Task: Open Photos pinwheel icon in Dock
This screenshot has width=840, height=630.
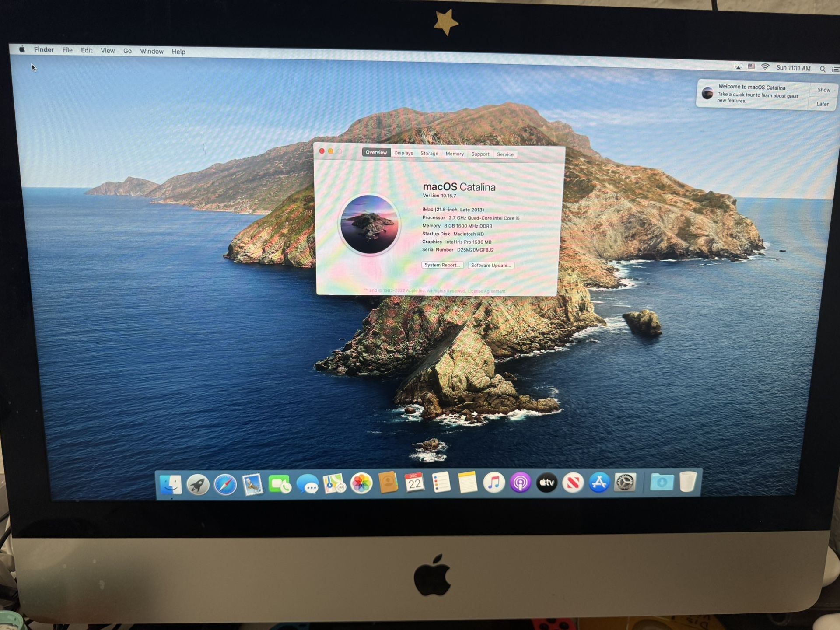Action: coord(361,484)
